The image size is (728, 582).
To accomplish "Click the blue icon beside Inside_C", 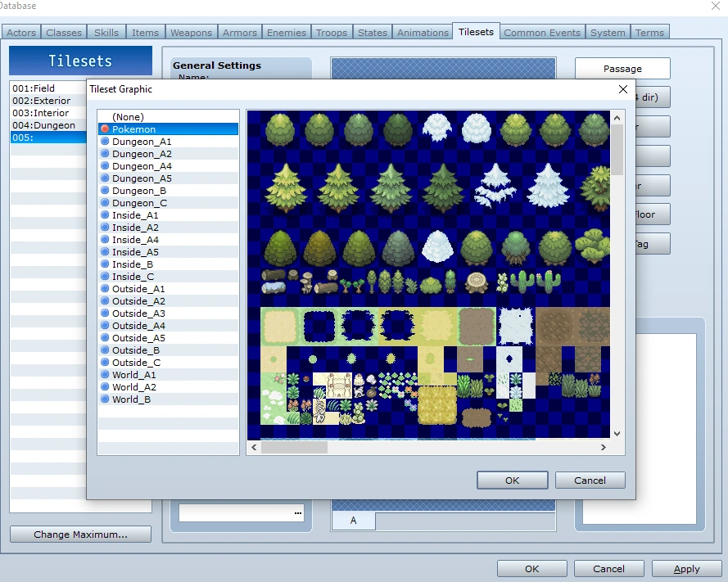I will click(x=105, y=277).
